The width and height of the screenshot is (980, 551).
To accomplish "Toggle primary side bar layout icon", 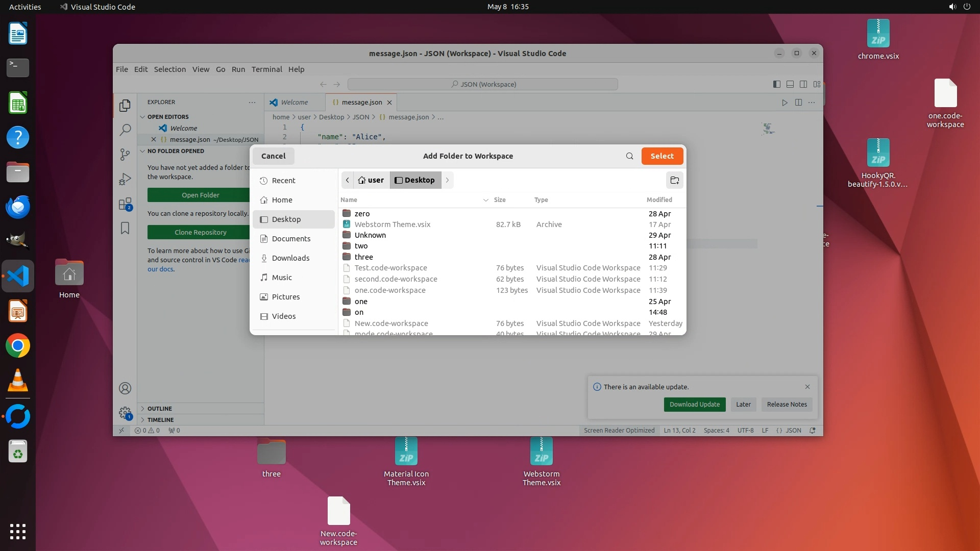I will pyautogui.click(x=776, y=84).
